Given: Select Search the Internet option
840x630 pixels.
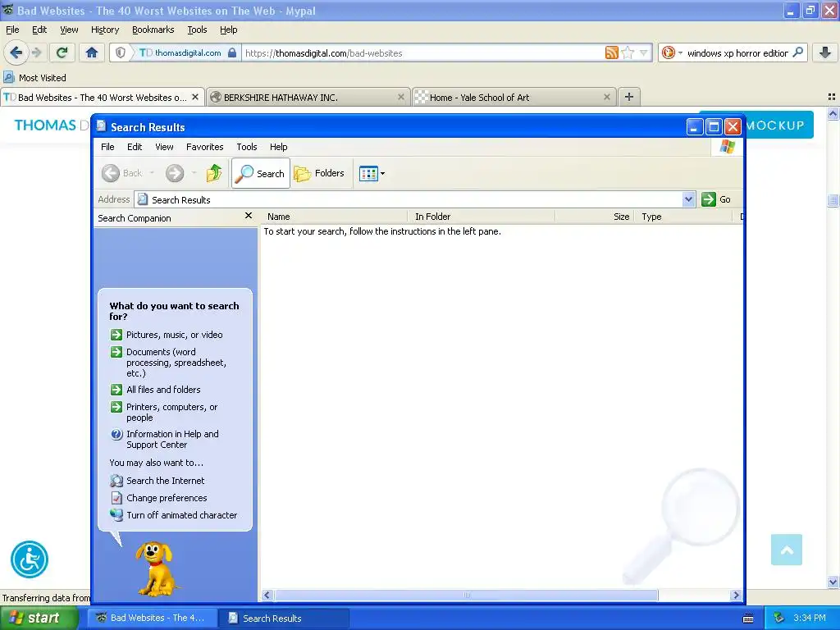Looking at the screenshot, I should click(x=157, y=481).
